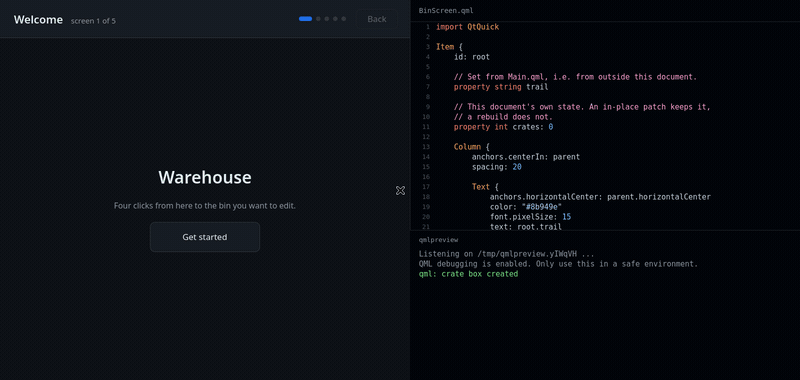Screen dimensions: 800x380
Task: Click the 'qml: crate box created' output
Action: tap(468, 274)
